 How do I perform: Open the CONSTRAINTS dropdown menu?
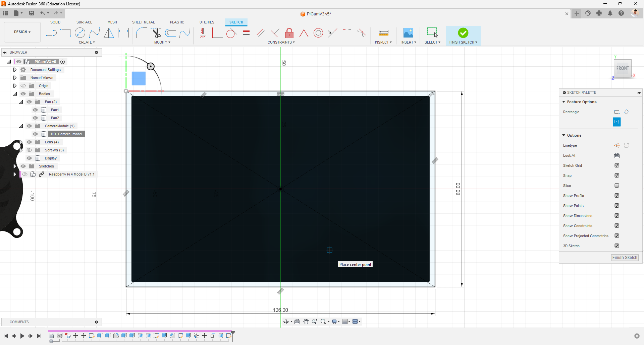281,42
